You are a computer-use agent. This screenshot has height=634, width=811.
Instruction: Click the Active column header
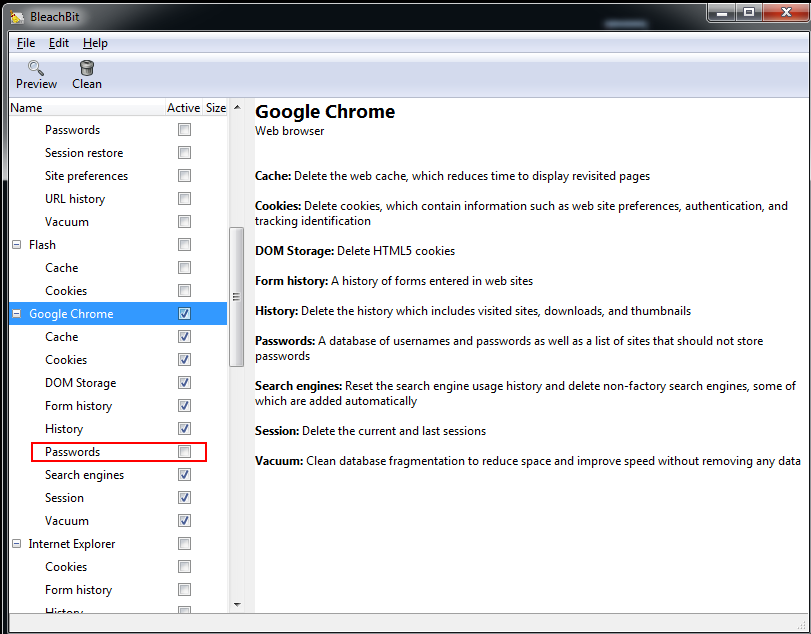(x=183, y=108)
